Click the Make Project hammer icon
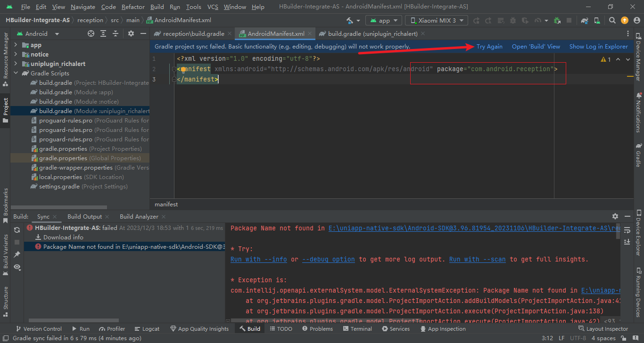644x343 pixels. pyautogui.click(x=350, y=21)
